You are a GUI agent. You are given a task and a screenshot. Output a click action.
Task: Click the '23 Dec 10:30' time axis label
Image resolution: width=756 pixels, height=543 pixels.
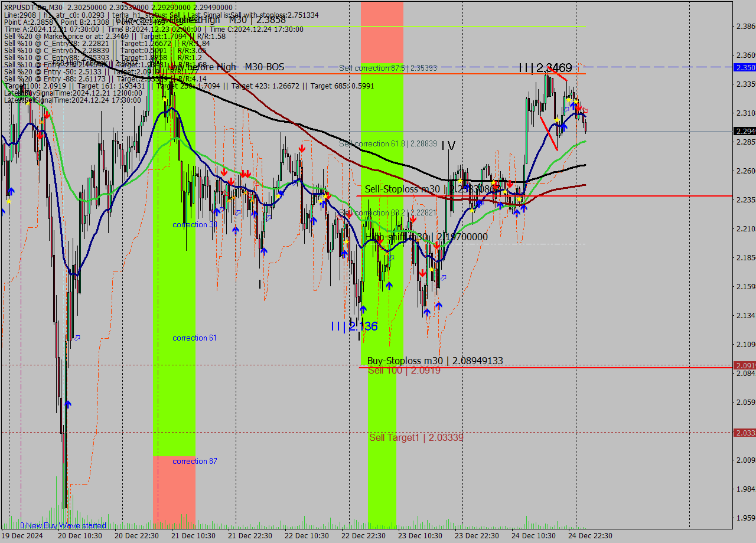click(x=421, y=536)
